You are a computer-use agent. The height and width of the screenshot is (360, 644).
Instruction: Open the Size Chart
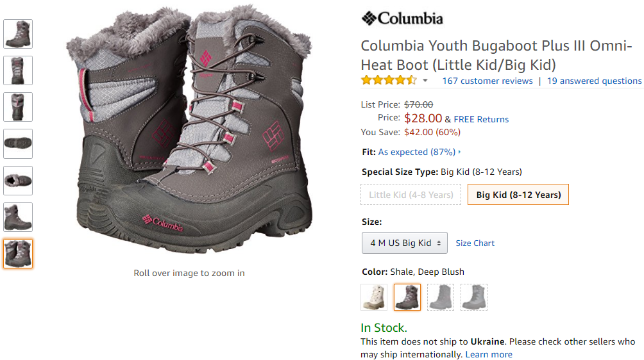click(x=475, y=243)
